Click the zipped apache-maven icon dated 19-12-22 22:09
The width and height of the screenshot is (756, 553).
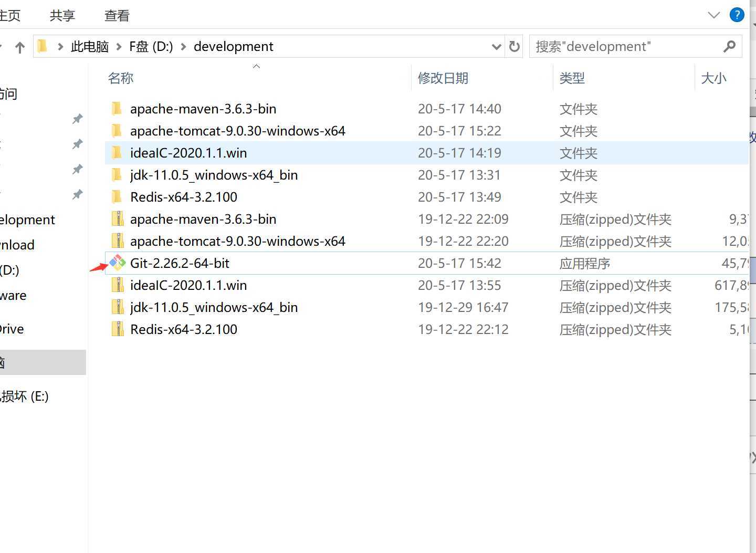click(x=118, y=219)
